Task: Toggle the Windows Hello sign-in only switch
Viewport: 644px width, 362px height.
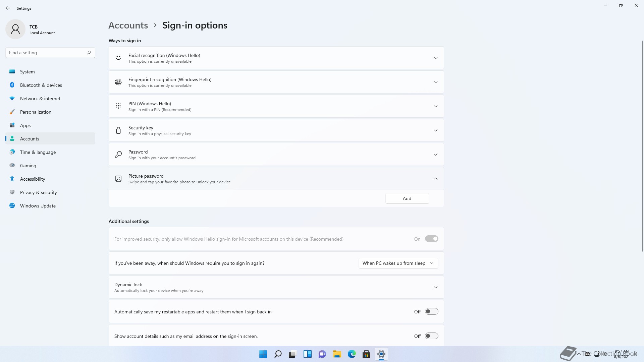Action: 431,239
